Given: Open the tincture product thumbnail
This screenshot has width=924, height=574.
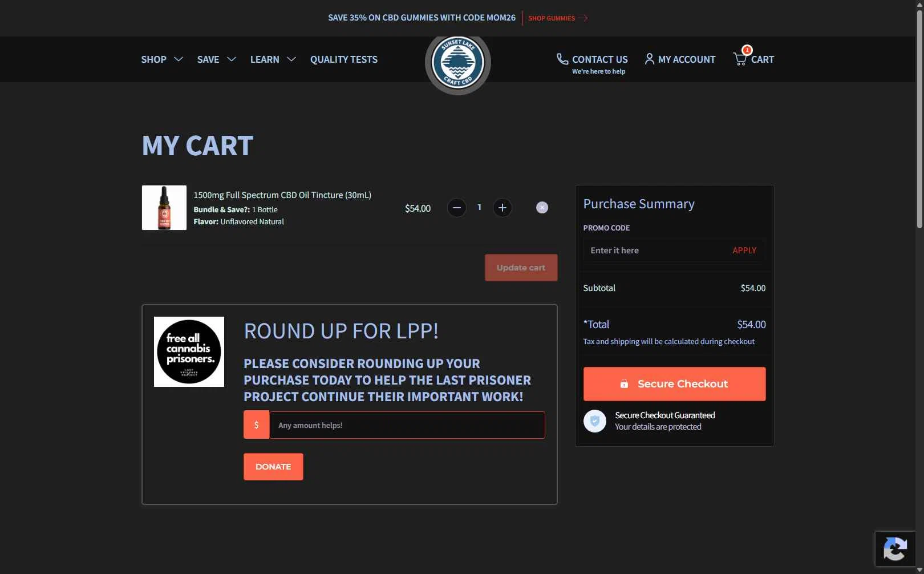Looking at the screenshot, I should click(x=164, y=208).
